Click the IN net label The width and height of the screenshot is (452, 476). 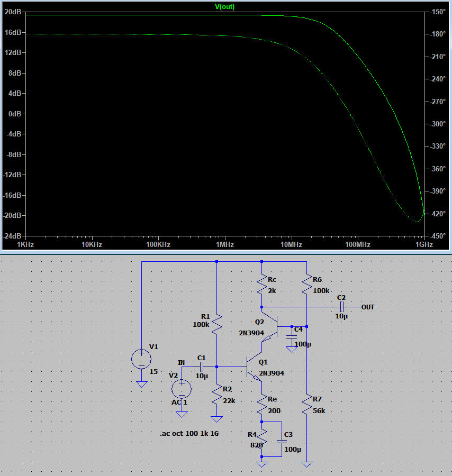tap(182, 362)
